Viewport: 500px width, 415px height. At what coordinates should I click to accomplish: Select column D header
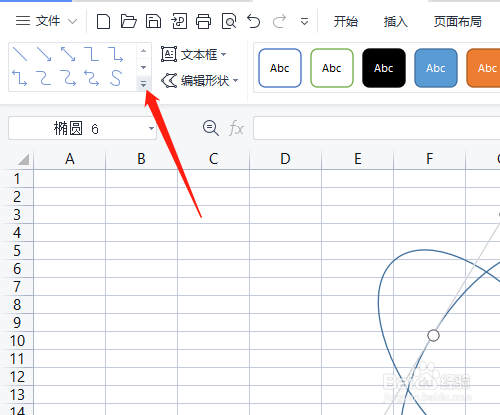(x=285, y=159)
